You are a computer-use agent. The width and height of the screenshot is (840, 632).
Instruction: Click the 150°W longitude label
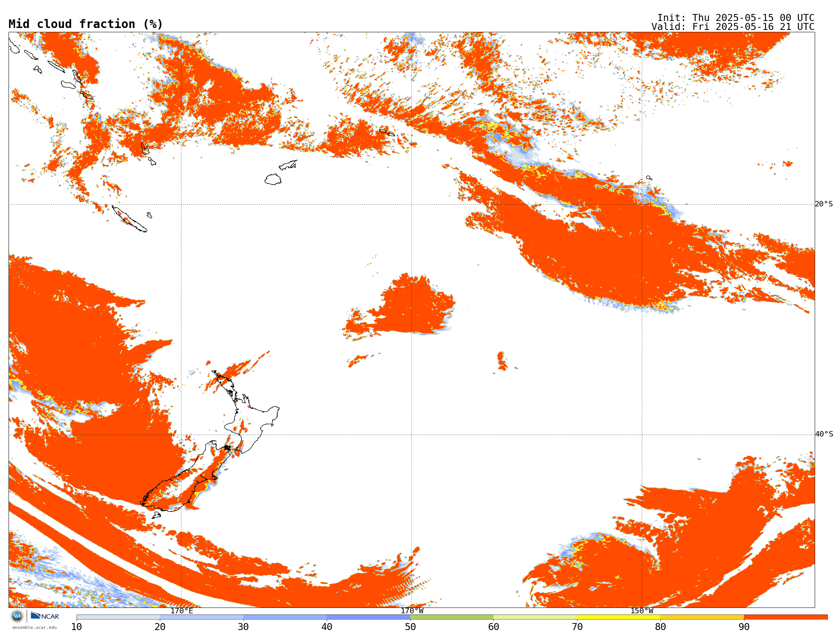pyautogui.click(x=642, y=611)
